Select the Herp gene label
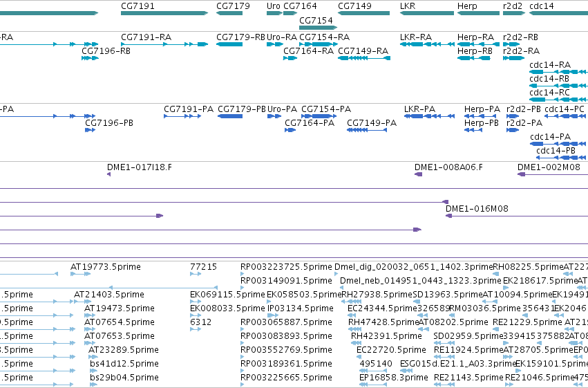The height and width of the screenshot is (388, 588). tap(467, 6)
